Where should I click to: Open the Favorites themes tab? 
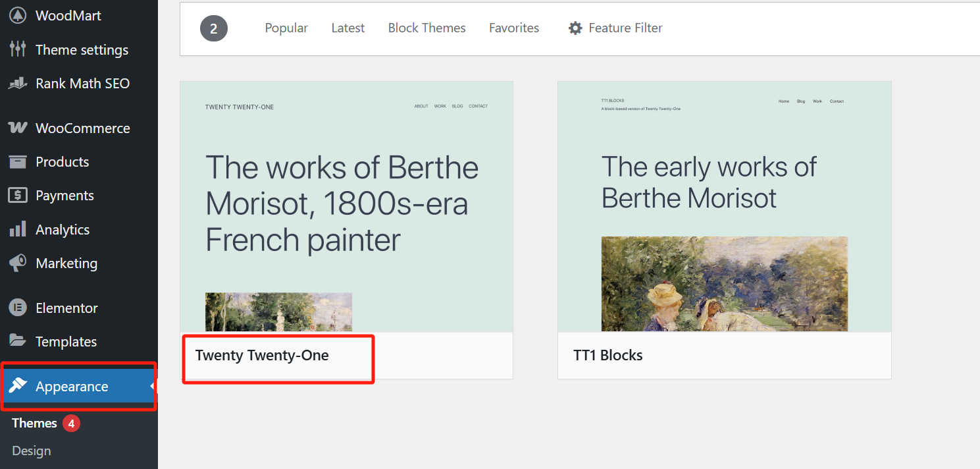coord(513,28)
